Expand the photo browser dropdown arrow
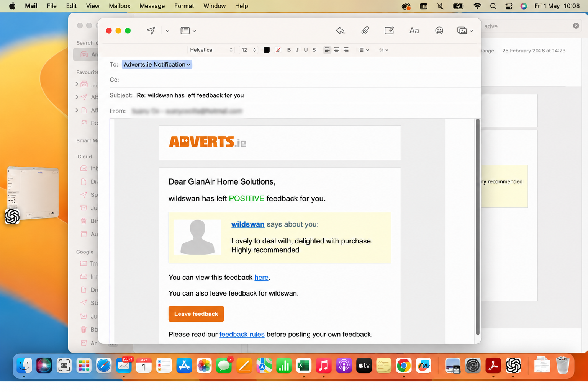Viewport: 588px width, 392px height. click(471, 31)
